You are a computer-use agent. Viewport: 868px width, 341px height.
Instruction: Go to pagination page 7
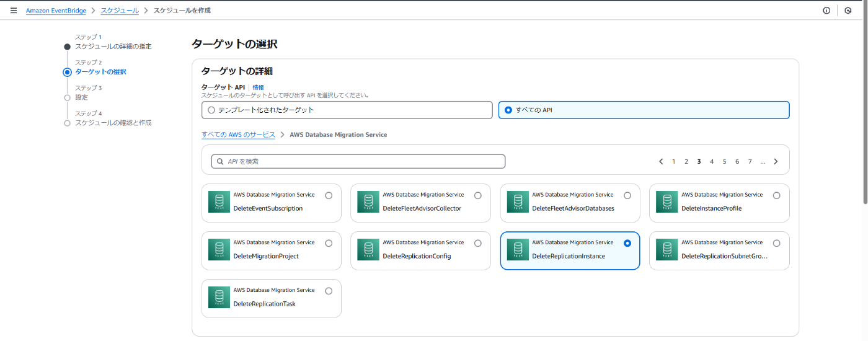tap(750, 161)
